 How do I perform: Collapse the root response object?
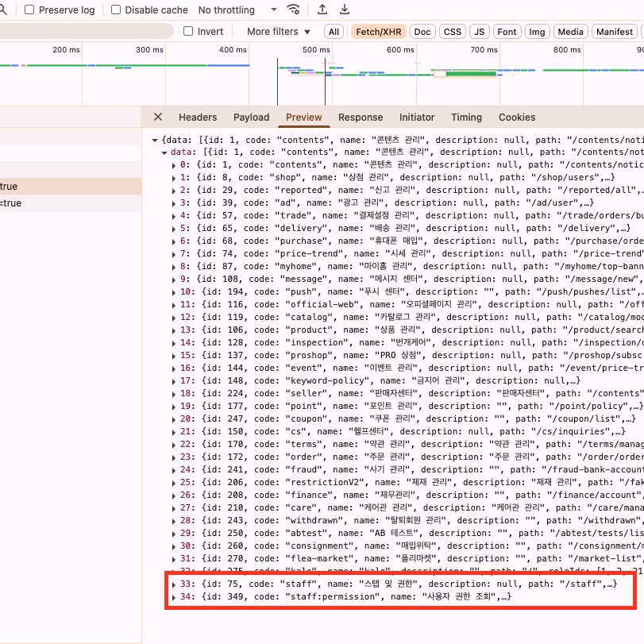click(x=155, y=140)
